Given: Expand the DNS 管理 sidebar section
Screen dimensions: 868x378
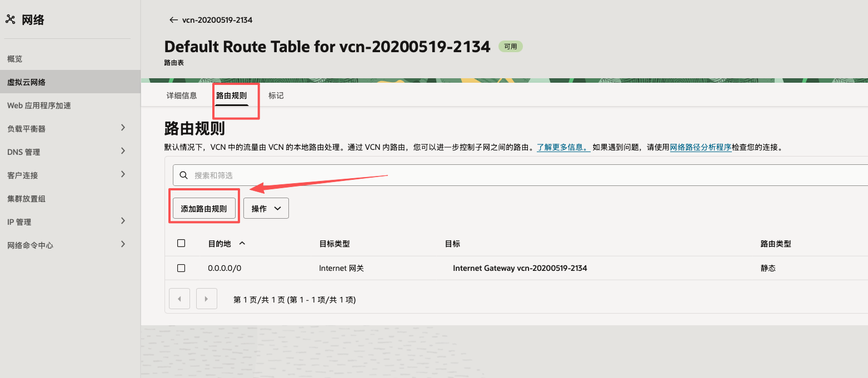Looking at the screenshot, I should (x=123, y=152).
